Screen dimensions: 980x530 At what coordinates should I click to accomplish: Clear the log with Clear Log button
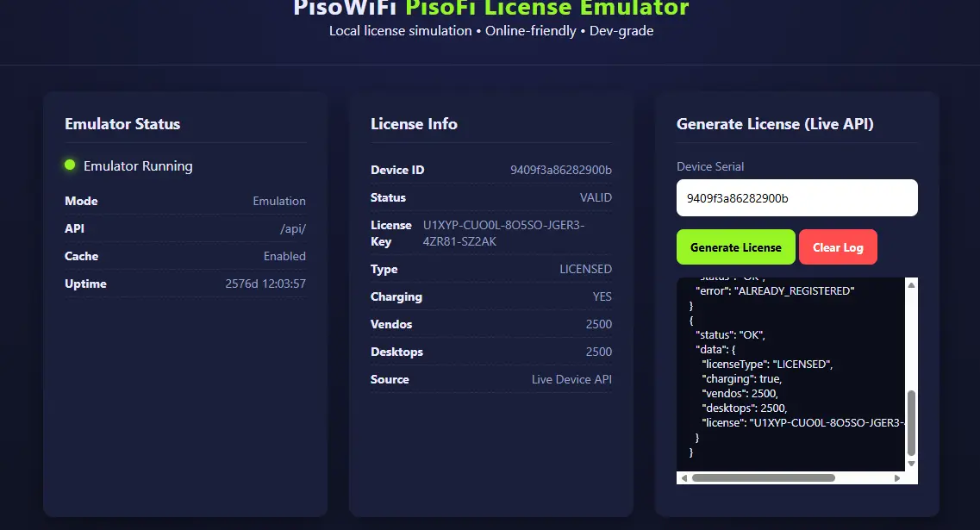pos(838,246)
